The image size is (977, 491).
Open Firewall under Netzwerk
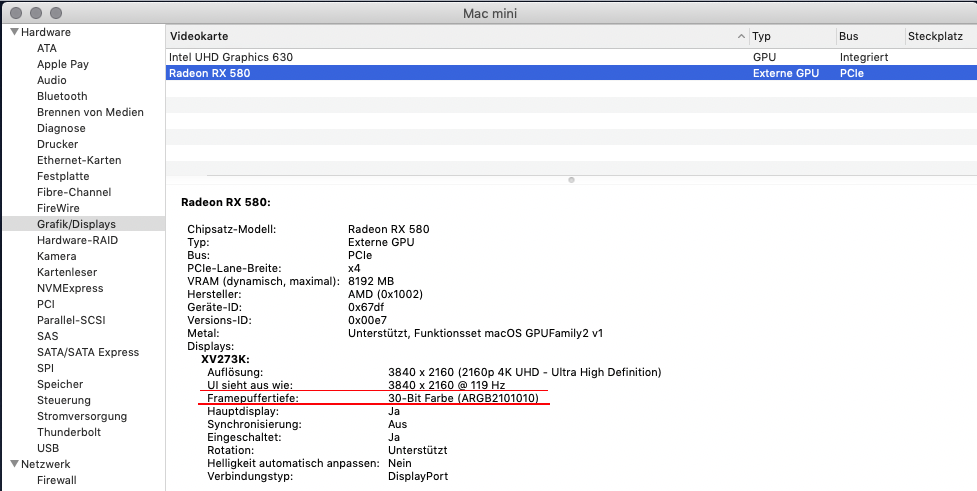[57, 480]
